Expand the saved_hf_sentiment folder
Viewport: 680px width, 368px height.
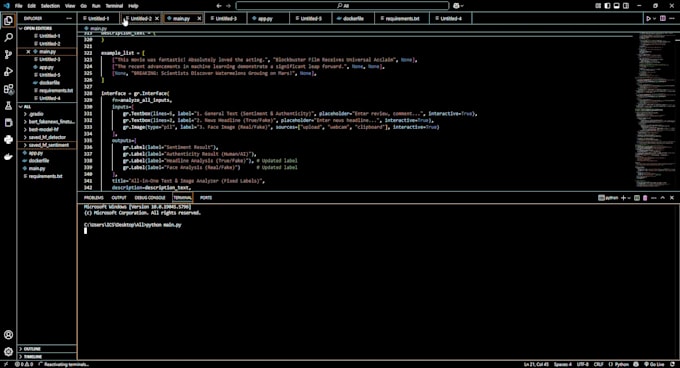(47, 145)
